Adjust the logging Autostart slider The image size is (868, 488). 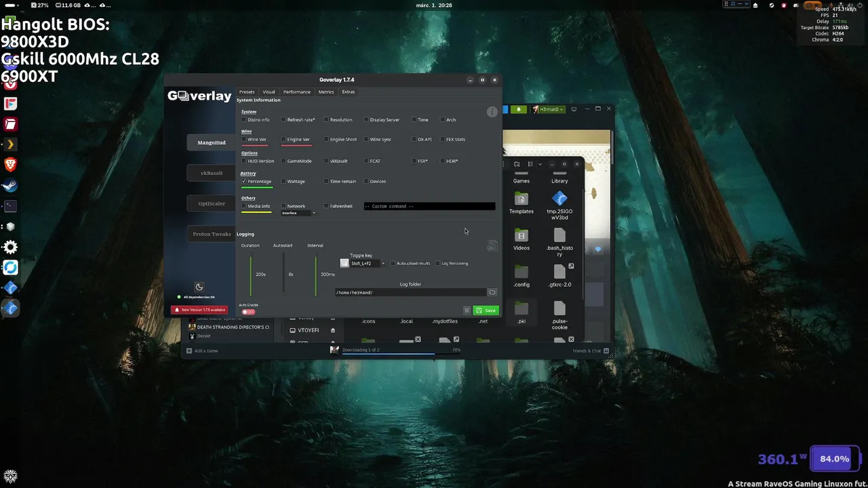tap(283, 275)
